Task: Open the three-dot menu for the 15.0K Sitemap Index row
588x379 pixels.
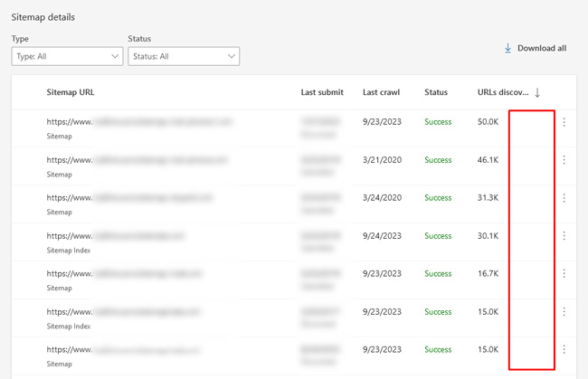Action: click(x=564, y=311)
